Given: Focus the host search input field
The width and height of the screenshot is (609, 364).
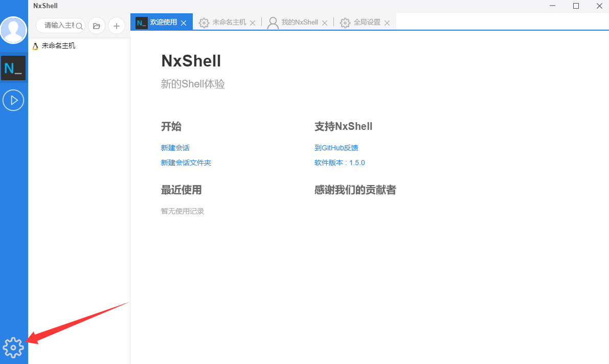Looking at the screenshot, I should (60, 26).
